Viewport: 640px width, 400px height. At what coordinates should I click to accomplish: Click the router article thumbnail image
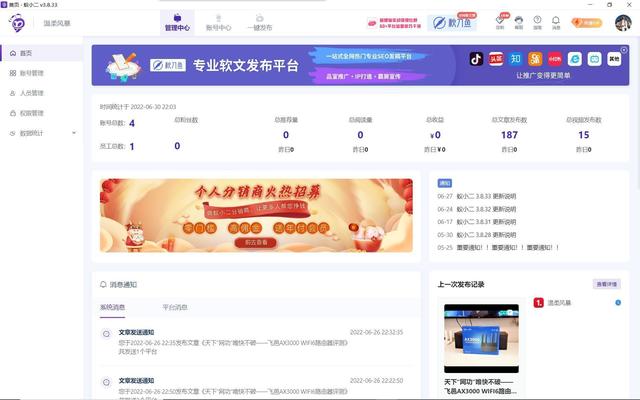(481, 338)
